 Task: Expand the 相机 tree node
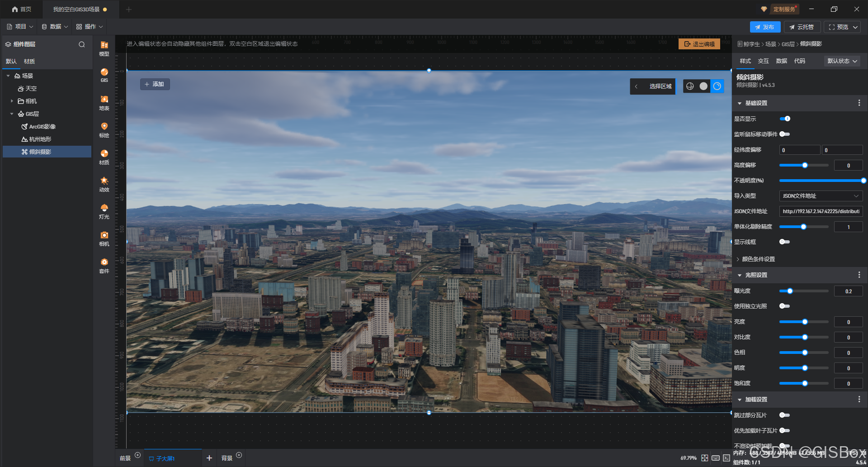12,101
